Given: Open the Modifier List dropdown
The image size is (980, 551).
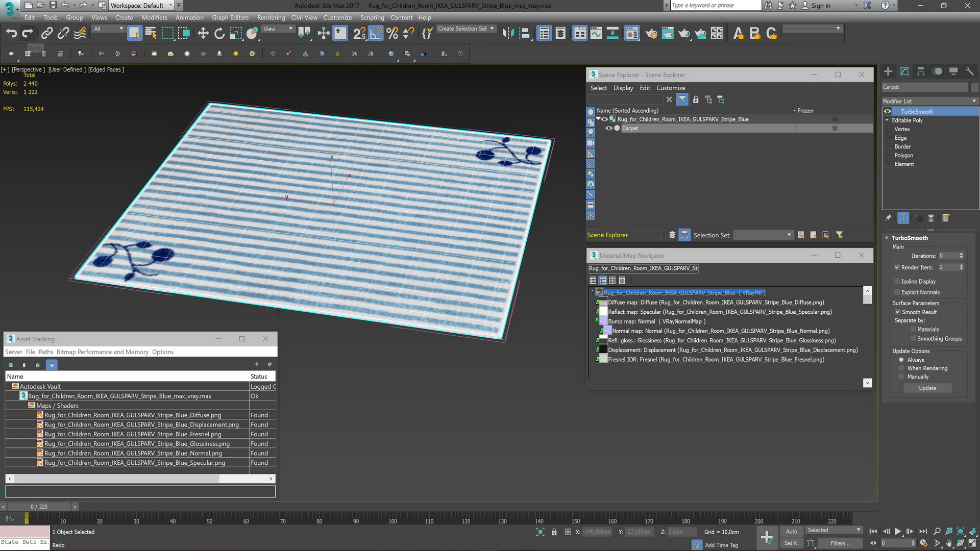Looking at the screenshot, I should click(x=930, y=101).
